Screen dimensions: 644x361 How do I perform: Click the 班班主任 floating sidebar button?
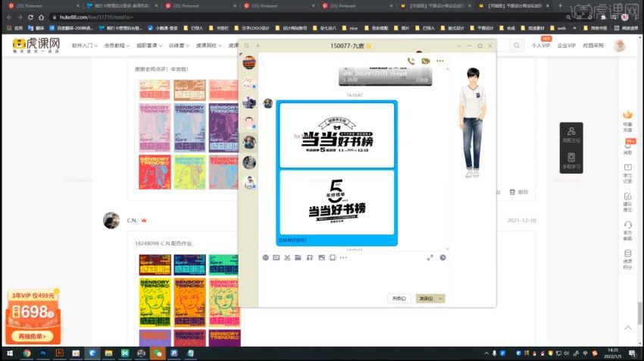(x=571, y=135)
